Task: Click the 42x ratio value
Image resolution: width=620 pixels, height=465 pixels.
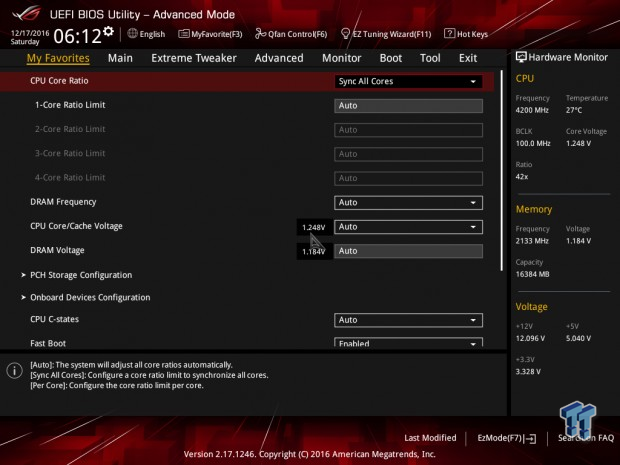Action: pyautogui.click(x=522, y=177)
